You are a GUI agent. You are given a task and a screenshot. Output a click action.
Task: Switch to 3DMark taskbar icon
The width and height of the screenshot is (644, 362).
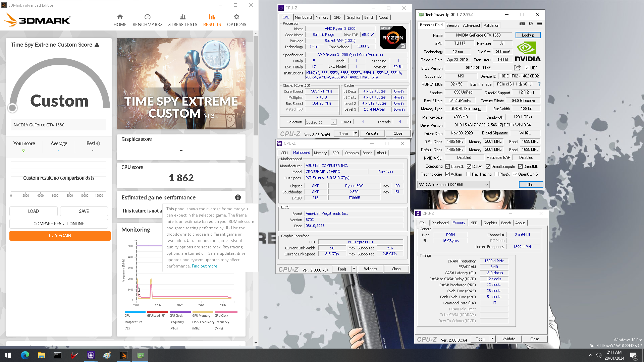point(123,355)
